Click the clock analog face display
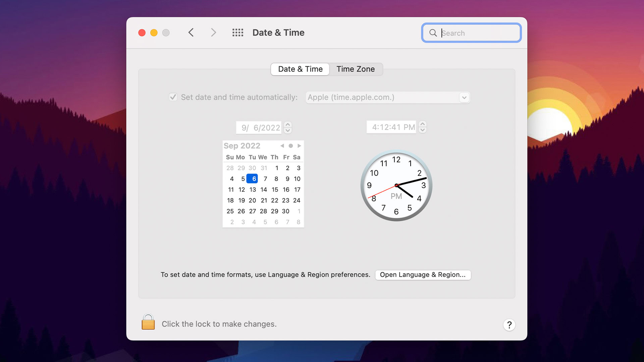Viewport: 644px width, 362px height. click(395, 185)
